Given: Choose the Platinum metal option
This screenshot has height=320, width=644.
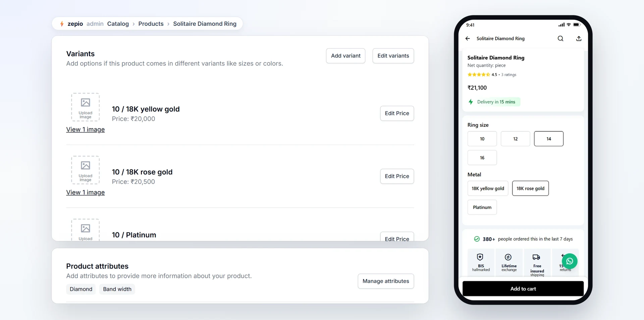Looking at the screenshot, I should pos(482,207).
